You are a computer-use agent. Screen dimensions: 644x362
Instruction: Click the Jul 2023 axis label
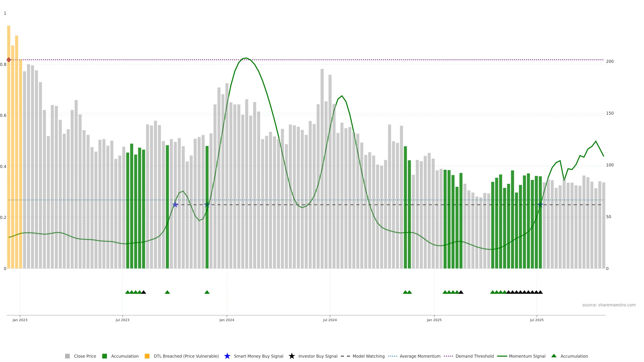tap(122, 320)
